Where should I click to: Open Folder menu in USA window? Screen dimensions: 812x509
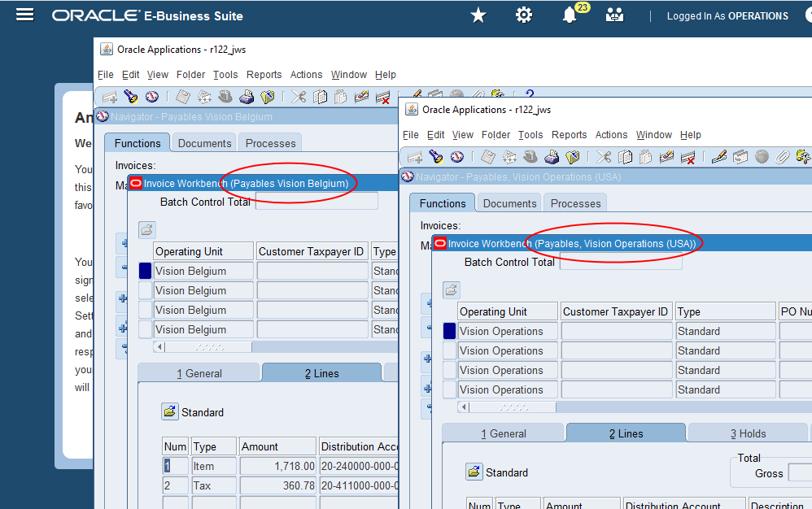tap(495, 134)
